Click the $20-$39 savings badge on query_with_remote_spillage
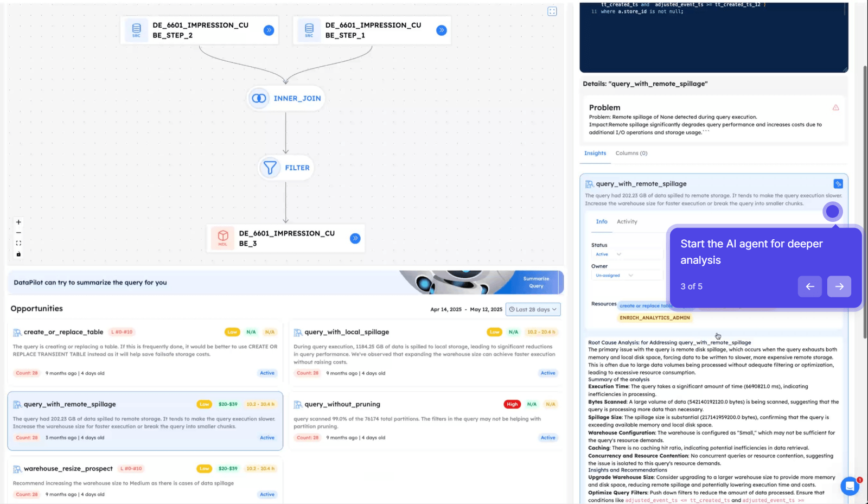The image size is (868, 504). click(x=228, y=404)
